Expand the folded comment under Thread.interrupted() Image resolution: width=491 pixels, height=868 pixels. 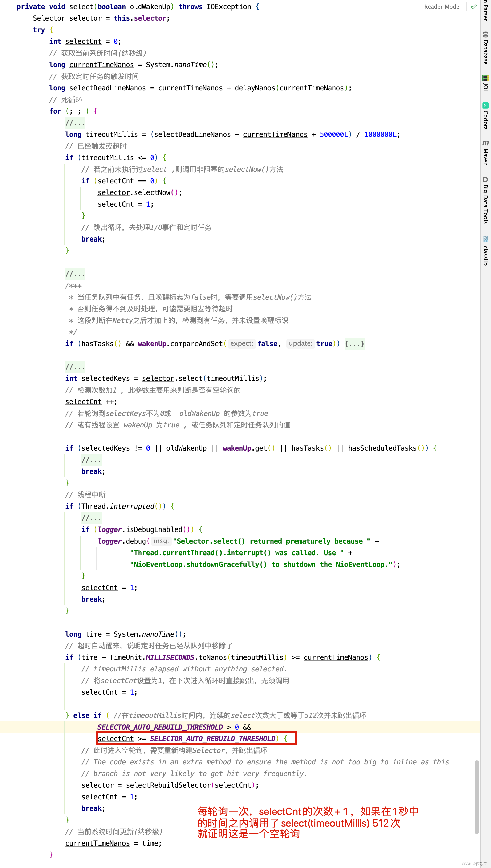click(x=91, y=518)
